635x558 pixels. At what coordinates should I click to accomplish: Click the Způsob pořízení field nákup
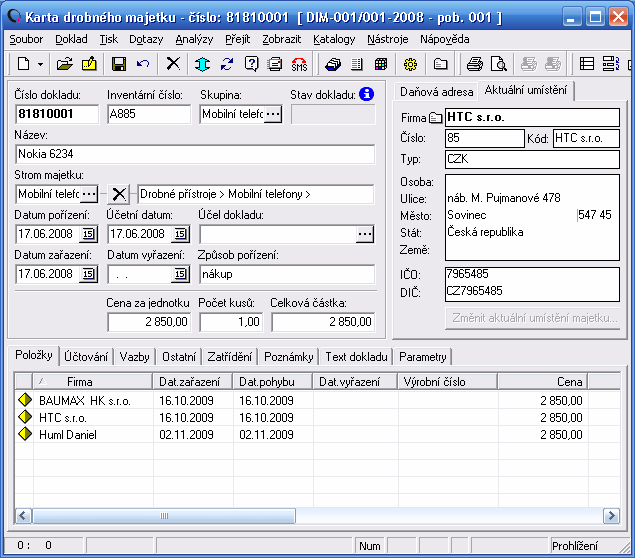[x=287, y=275]
